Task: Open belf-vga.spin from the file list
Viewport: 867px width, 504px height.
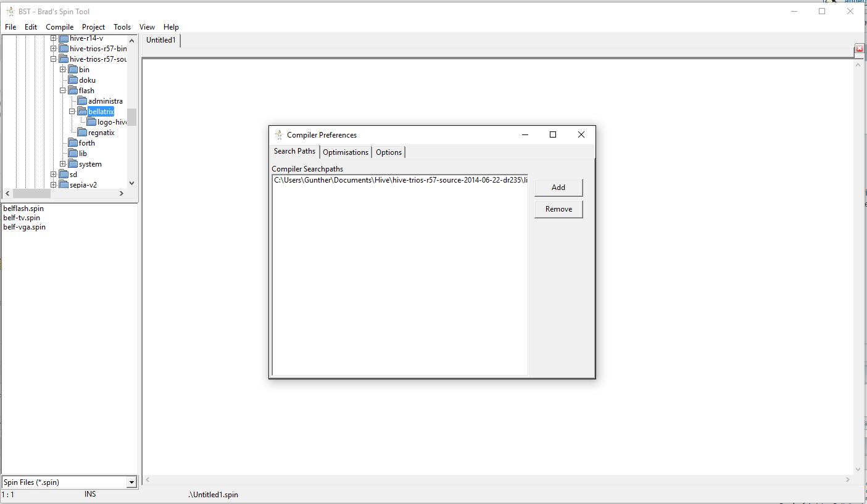Action: click(24, 227)
